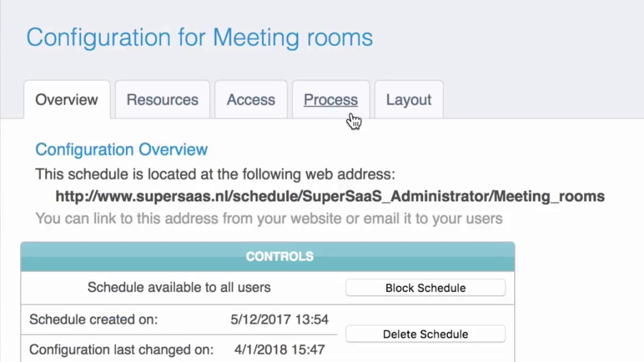The width and height of the screenshot is (644, 362).
Task: Select the schedule web address URL
Action: (x=330, y=197)
